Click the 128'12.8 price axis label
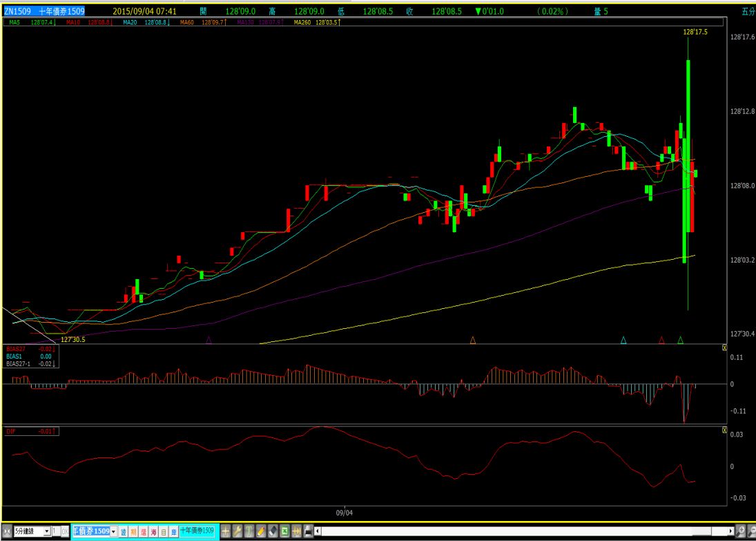 click(x=742, y=111)
